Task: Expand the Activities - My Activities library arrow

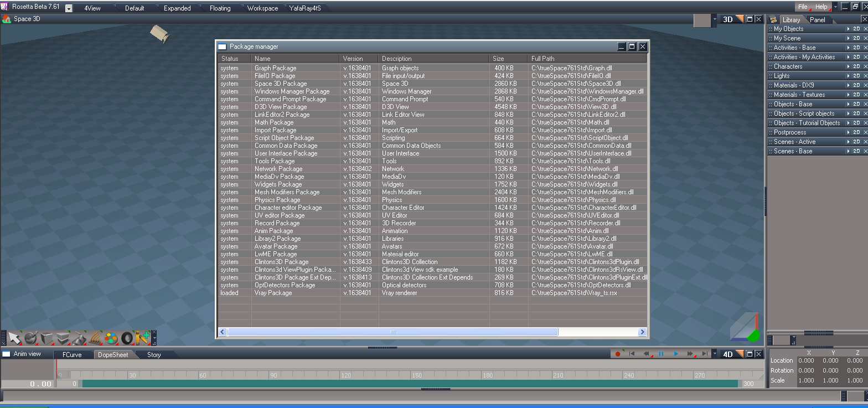Action: 848,57
